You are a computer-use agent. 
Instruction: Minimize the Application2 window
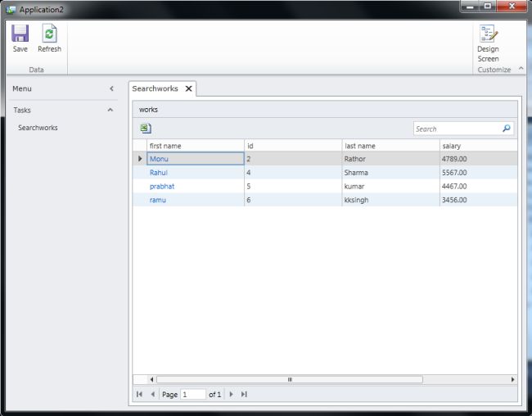[470, 7]
